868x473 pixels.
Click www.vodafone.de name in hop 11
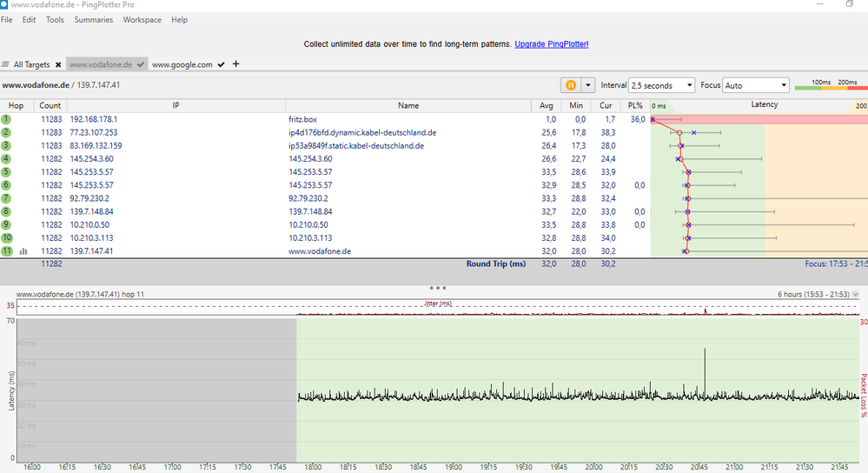[320, 251]
